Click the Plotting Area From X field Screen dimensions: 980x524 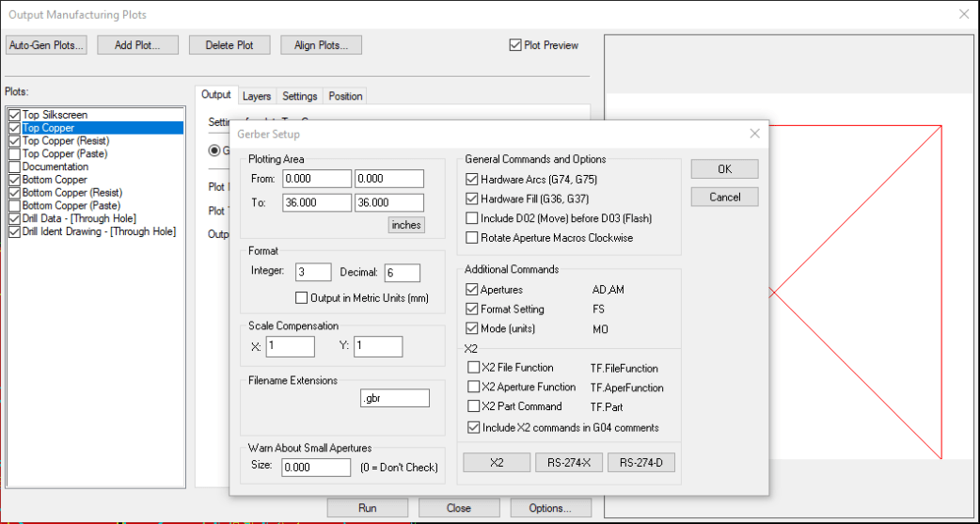click(x=317, y=179)
